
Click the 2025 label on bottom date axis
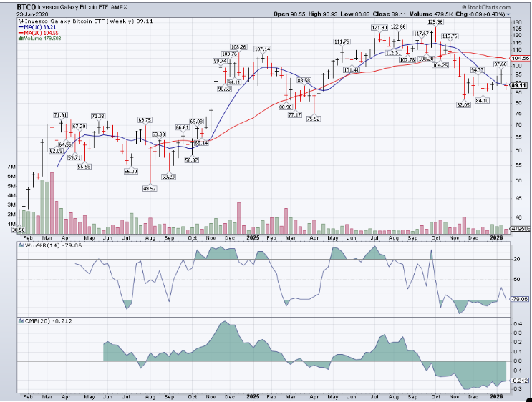(x=251, y=396)
